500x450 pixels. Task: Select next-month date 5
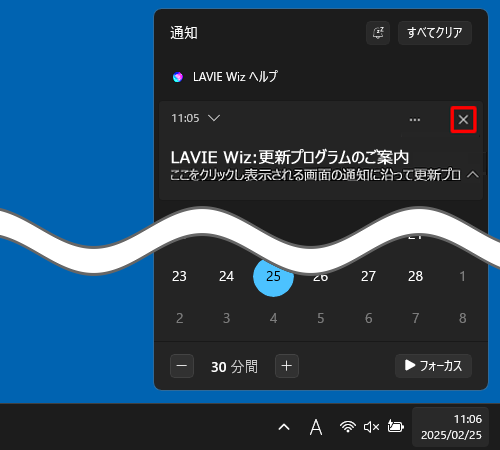(321, 318)
